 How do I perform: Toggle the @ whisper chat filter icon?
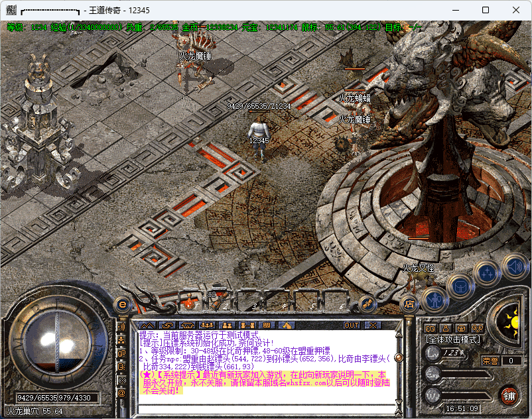tap(122, 393)
